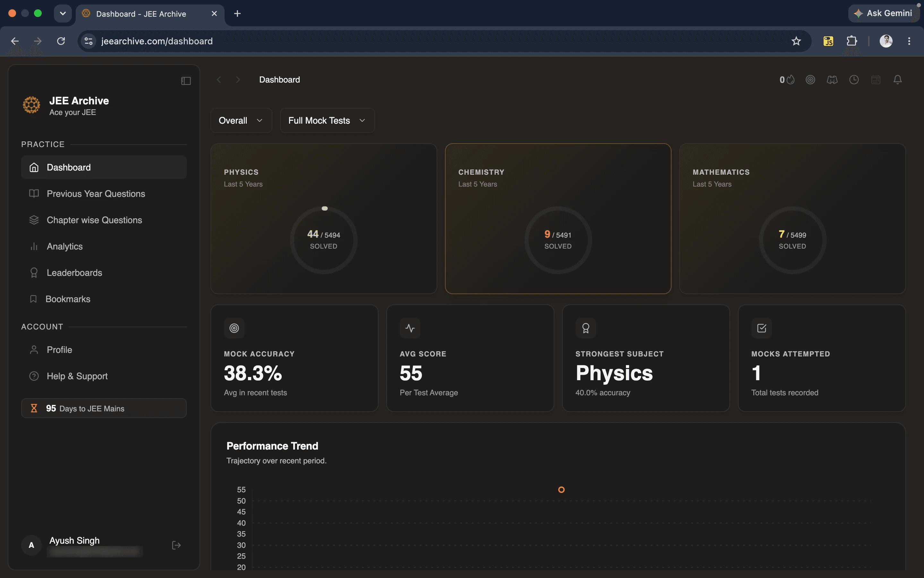Bookmark page with the star icon
The width and height of the screenshot is (924, 578).
pyautogui.click(x=796, y=41)
